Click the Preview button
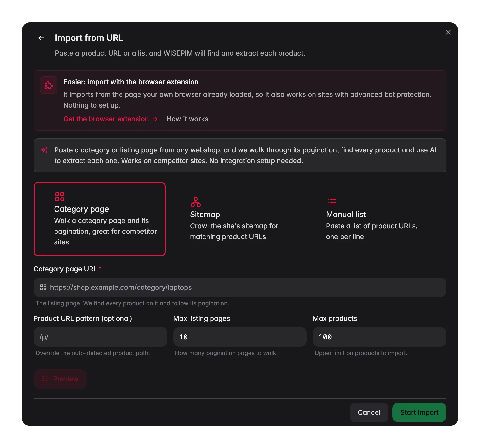Image resolution: width=480 pixels, height=448 pixels. (x=60, y=379)
